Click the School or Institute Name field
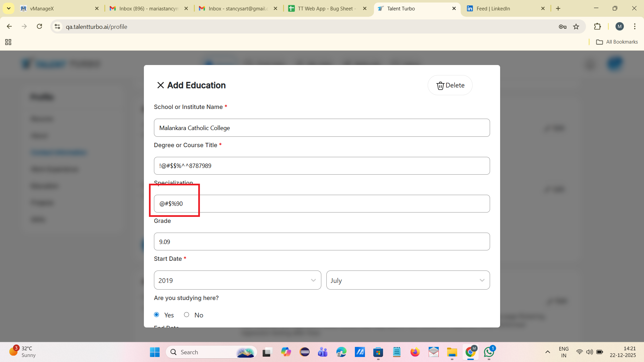Viewport: 644px width, 362px height. point(322,128)
